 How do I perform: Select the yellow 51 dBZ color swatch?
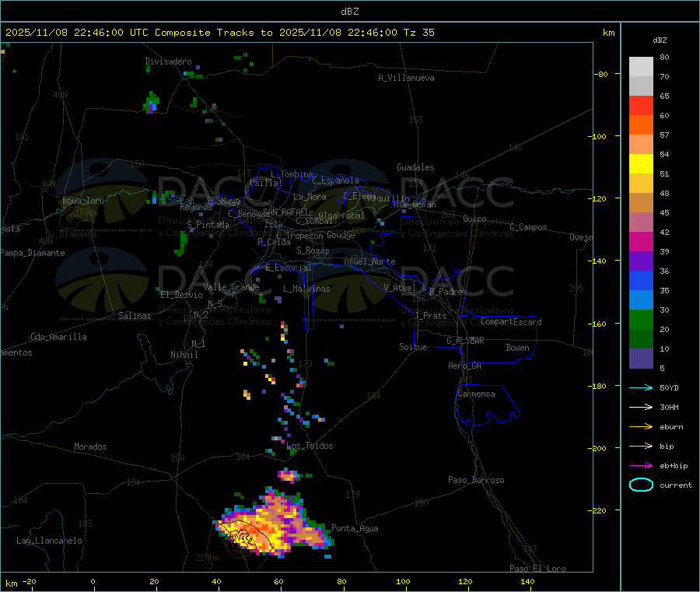point(641,164)
